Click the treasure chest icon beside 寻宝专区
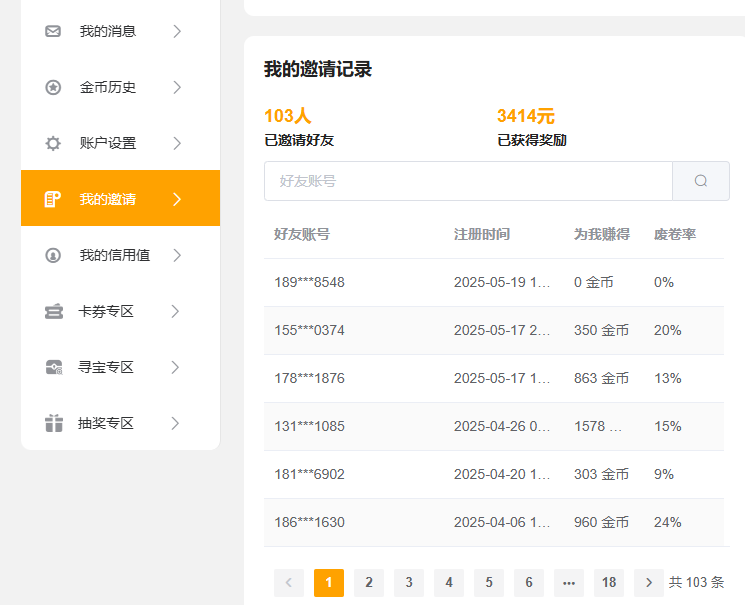This screenshot has width=745, height=605. [54, 367]
